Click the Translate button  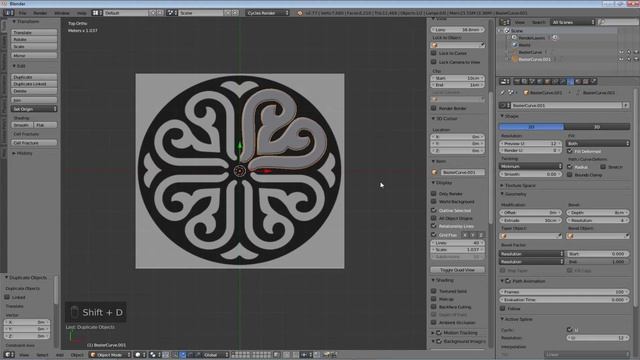[x=34, y=32]
